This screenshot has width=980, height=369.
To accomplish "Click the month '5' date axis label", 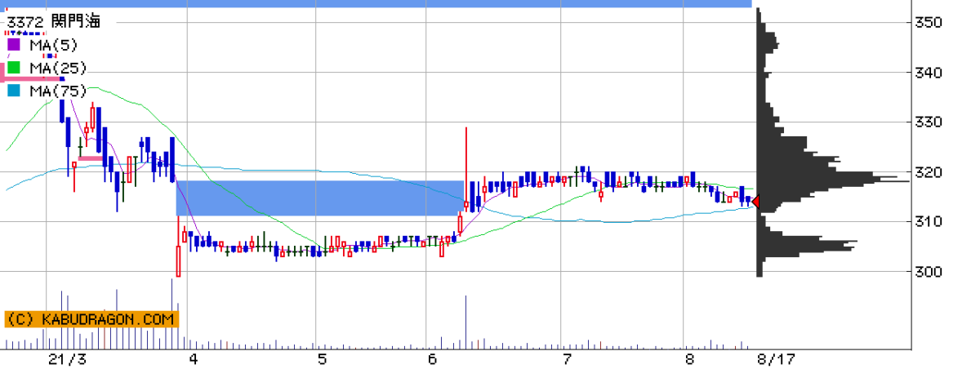I will (x=323, y=359).
